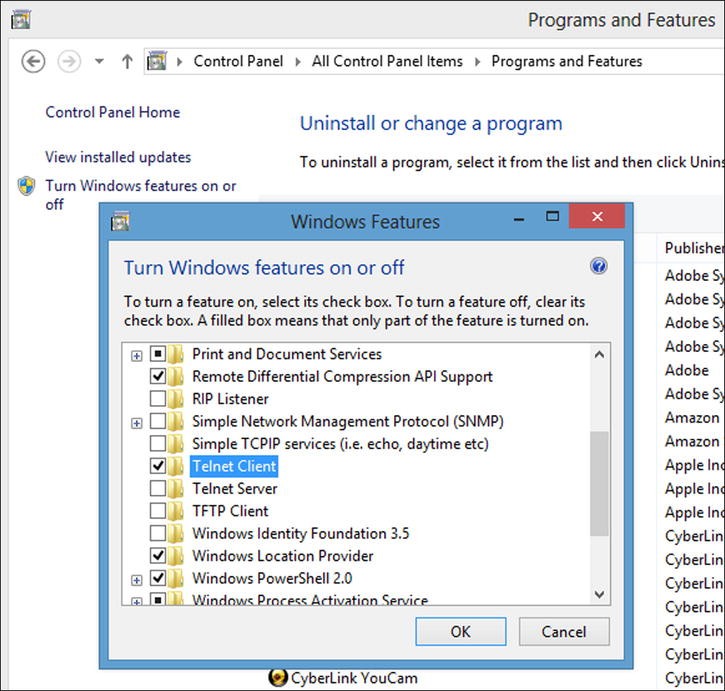
Task: Click the Back navigation arrow
Action: tap(33, 61)
